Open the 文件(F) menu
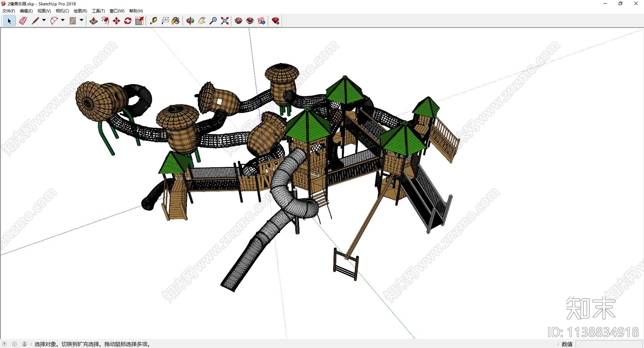644x348 pixels. click(x=8, y=11)
